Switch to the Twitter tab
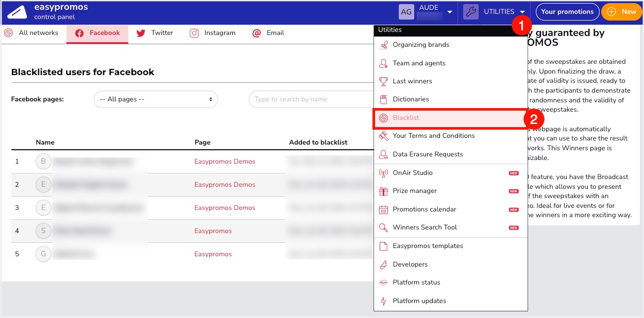Viewport: 644px width, 318px height. [155, 33]
